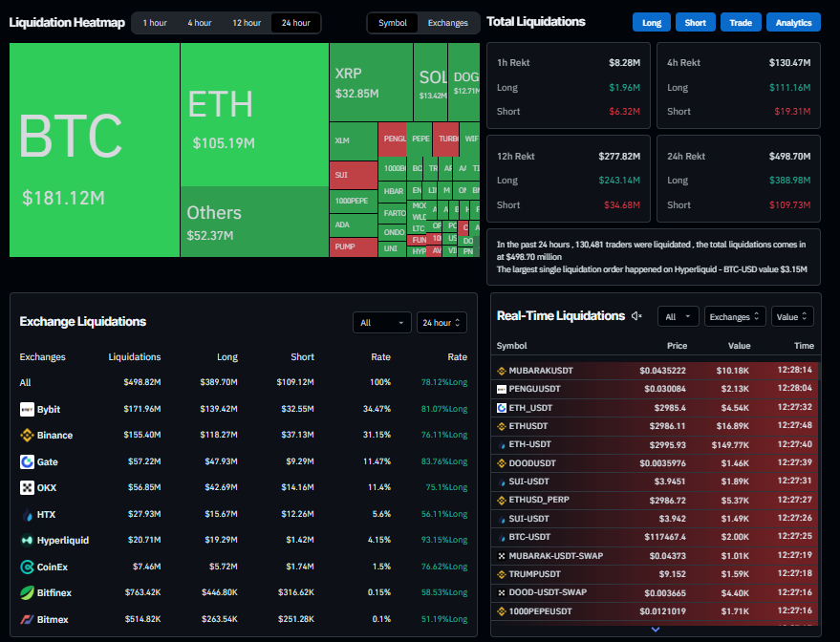Screen dimensions: 840x642
Task: Click the Gate exchange logo icon
Action: click(27, 461)
